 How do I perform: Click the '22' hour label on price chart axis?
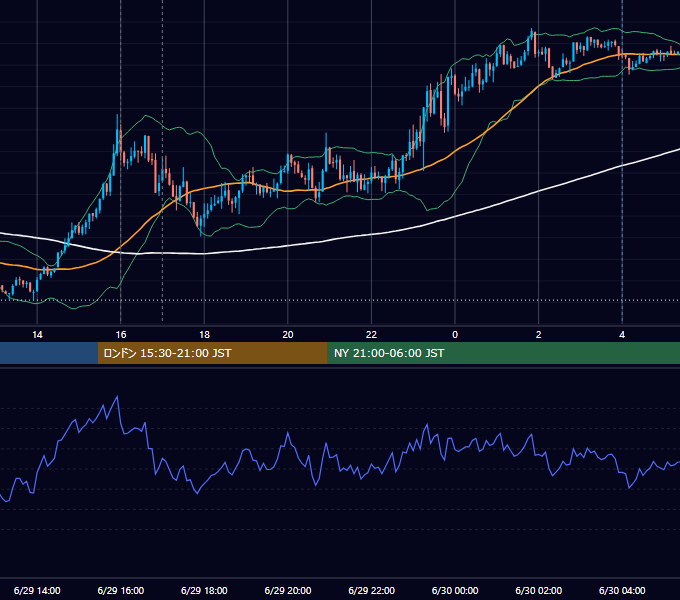[x=371, y=335]
